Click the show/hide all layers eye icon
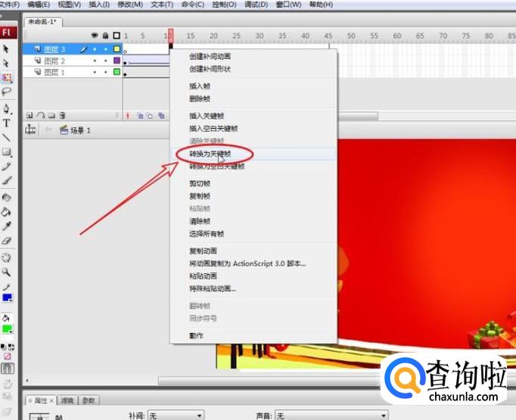 click(x=95, y=36)
